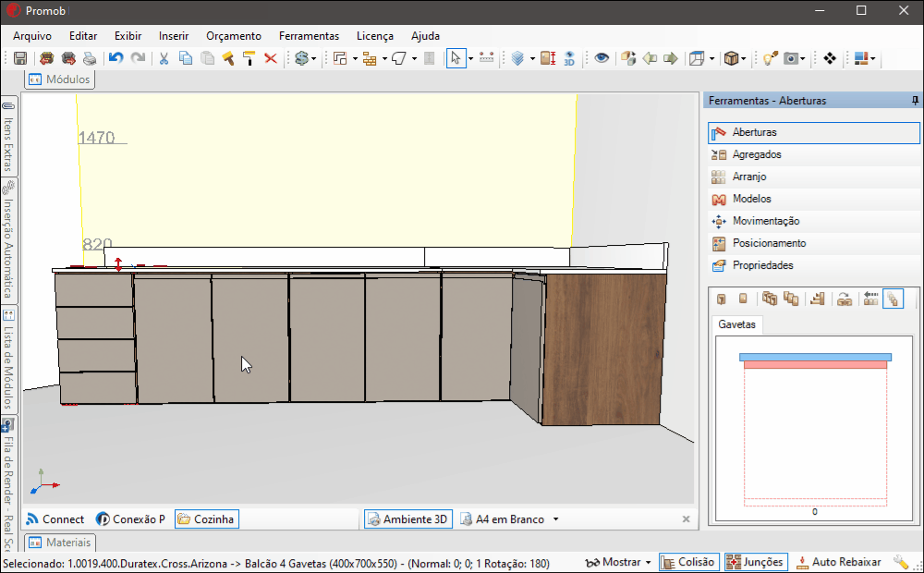The height and width of the screenshot is (573, 924).
Task: Click the open all doors icon
Action: coord(770,299)
